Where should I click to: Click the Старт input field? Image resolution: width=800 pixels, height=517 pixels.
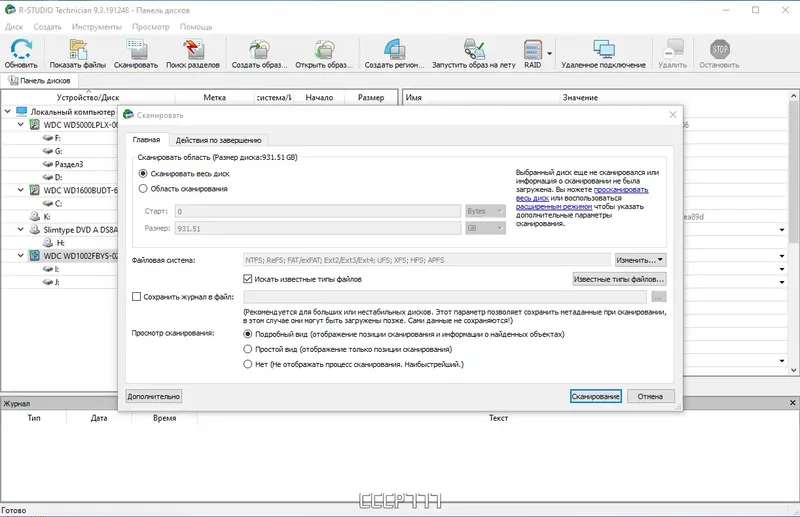click(x=318, y=211)
